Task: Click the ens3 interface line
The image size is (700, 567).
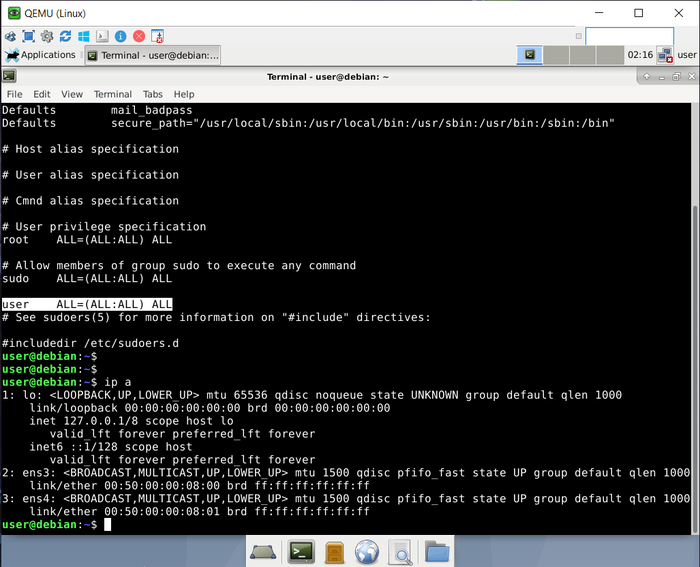Action: [x=346, y=473]
